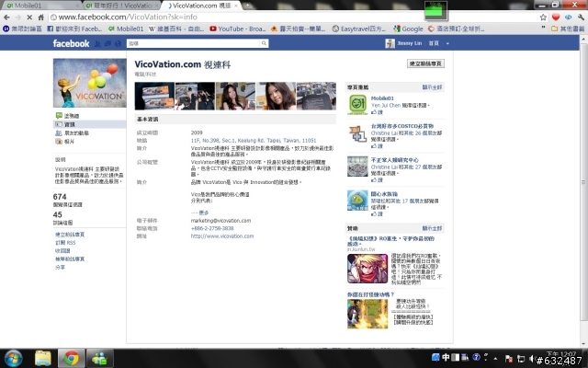Open the VicoVation profile picture
This screenshot has height=368, width=588.
pyautogui.click(x=90, y=83)
